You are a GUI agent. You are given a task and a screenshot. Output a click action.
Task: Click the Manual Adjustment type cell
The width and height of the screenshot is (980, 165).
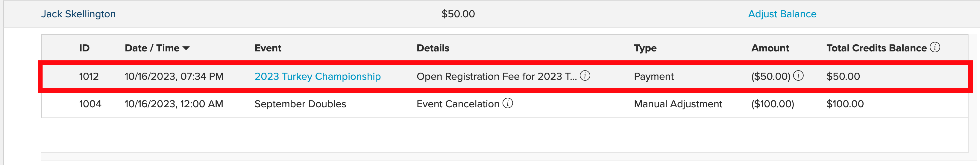point(678,104)
